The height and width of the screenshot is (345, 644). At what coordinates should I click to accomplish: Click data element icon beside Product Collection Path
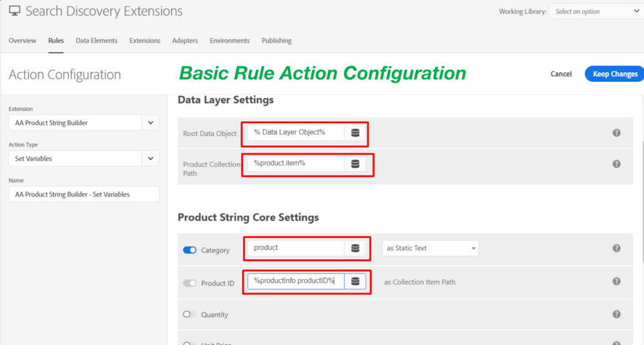355,164
